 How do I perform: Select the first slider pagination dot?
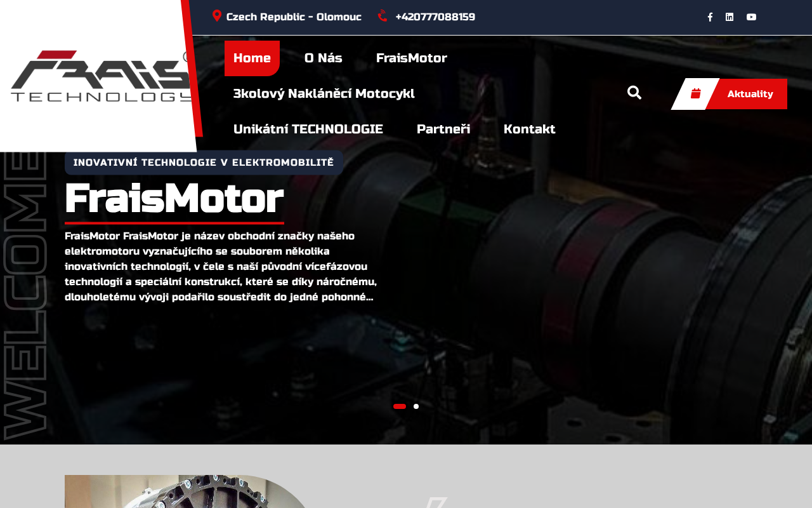[x=400, y=406]
